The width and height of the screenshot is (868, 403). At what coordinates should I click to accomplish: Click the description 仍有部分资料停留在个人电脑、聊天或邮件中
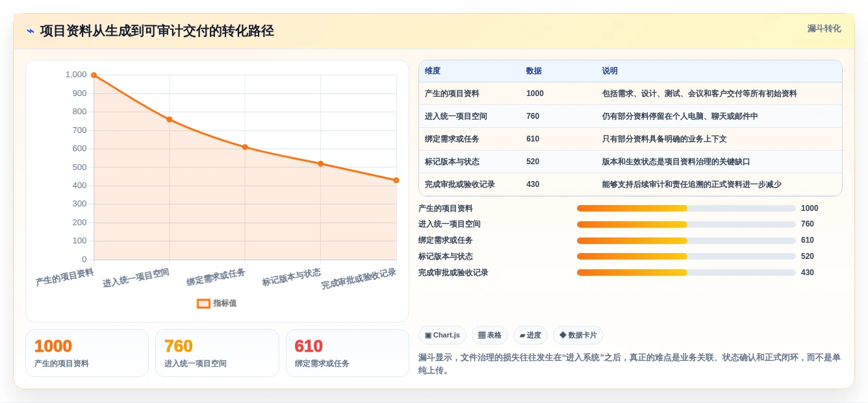[680, 116]
